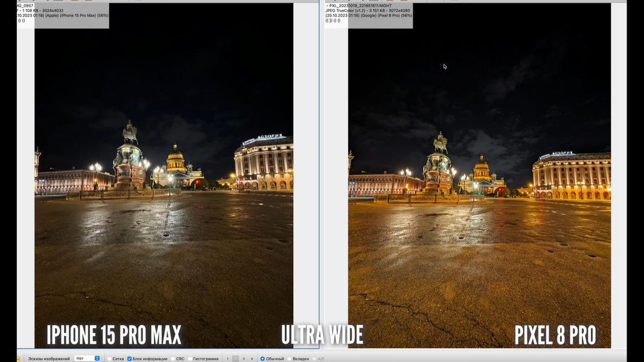Turn on the Гистограмма checkbox

[190, 359]
